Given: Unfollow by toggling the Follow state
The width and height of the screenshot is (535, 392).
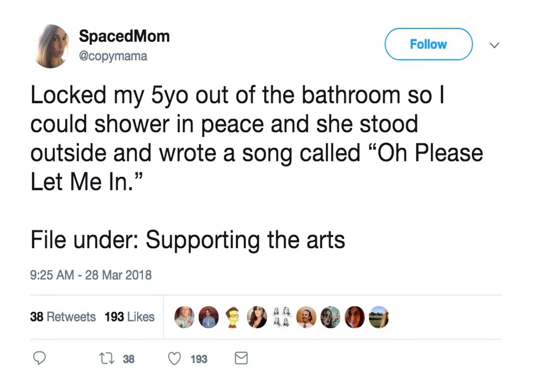Looking at the screenshot, I should (x=428, y=44).
